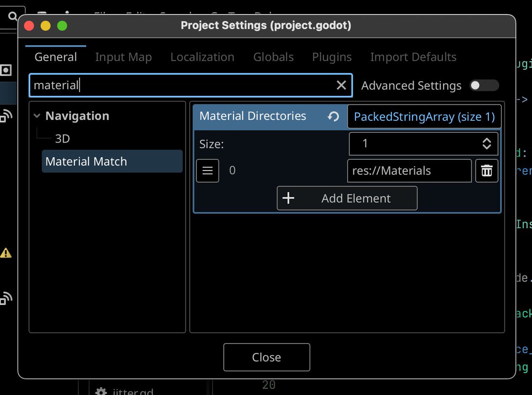532x395 pixels.
Task: Click the Advanced Settings label
Action: (x=411, y=86)
